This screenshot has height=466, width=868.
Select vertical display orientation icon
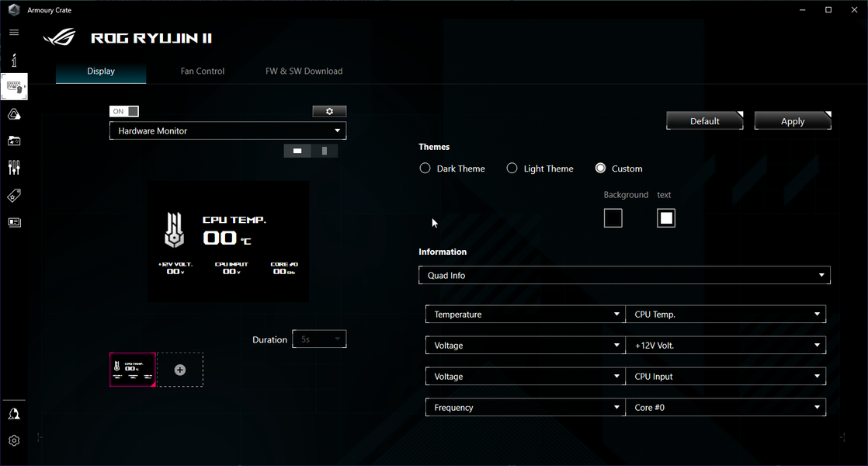pyautogui.click(x=325, y=151)
